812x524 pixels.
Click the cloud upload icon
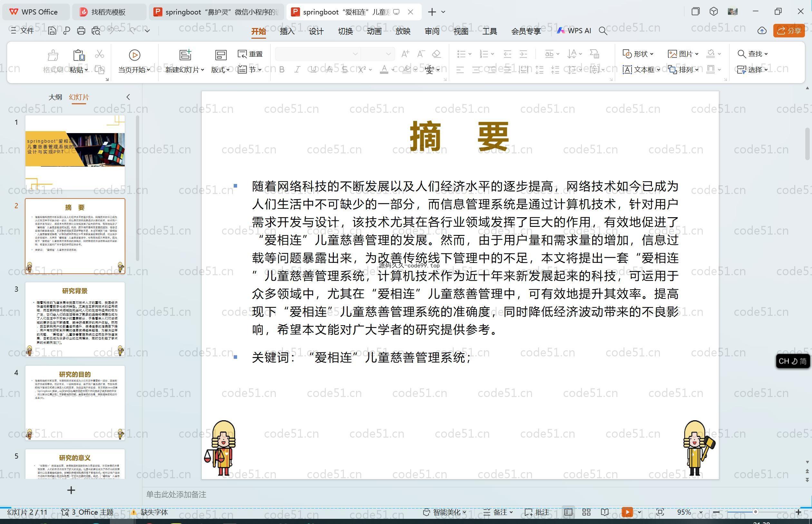(762, 31)
